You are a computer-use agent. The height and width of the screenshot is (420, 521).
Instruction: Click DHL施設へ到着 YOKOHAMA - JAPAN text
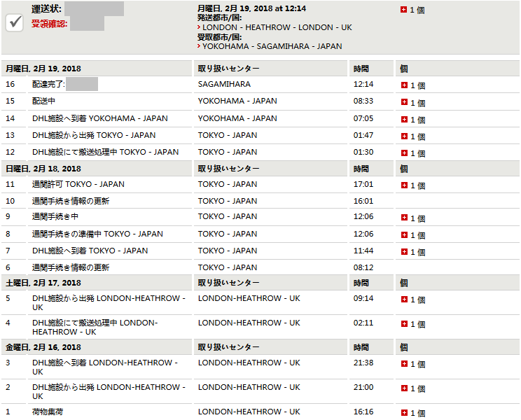coord(100,118)
